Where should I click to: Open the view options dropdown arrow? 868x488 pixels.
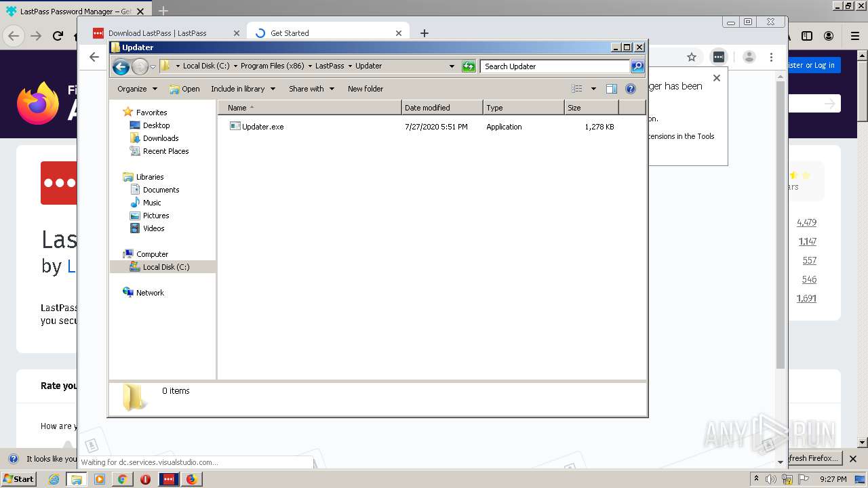593,89
